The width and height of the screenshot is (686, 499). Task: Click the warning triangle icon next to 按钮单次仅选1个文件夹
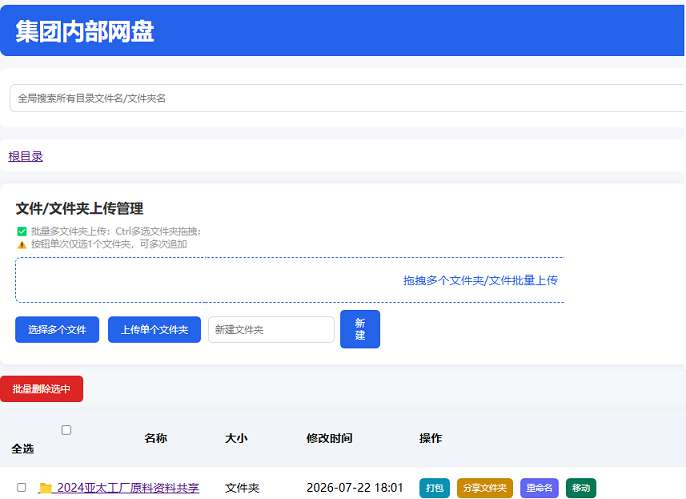click(22, 244)
